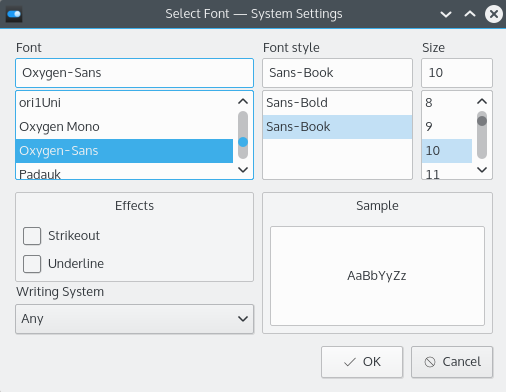Viewport: 506px width, 392px height.
Task: Pick size 8 in size list
Action: tap(447, 103)
